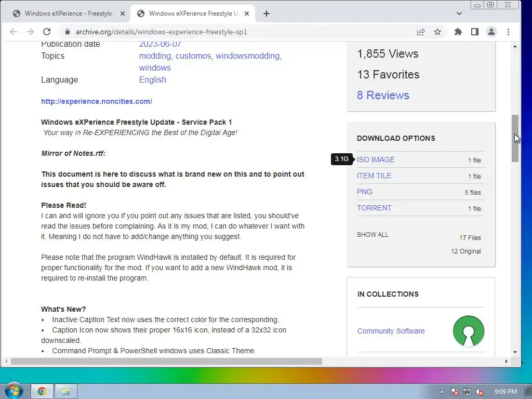Image resolution: width=532 pixels, height=399 pixels.
Task: Click the 13 Favorites text
Action: [x=388, y=75]
